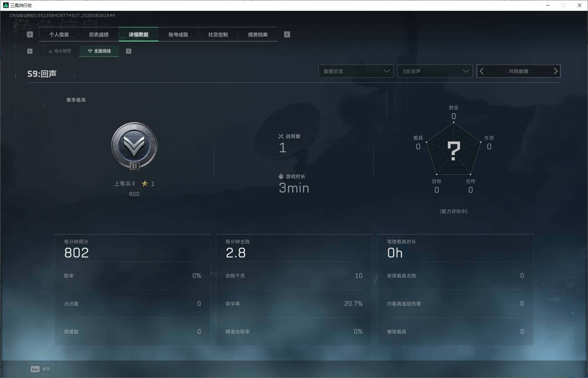The image size is (588, 378).
Task: Click the 三角洲行动 app icon in title bar
Action: (x=6, y=5)
